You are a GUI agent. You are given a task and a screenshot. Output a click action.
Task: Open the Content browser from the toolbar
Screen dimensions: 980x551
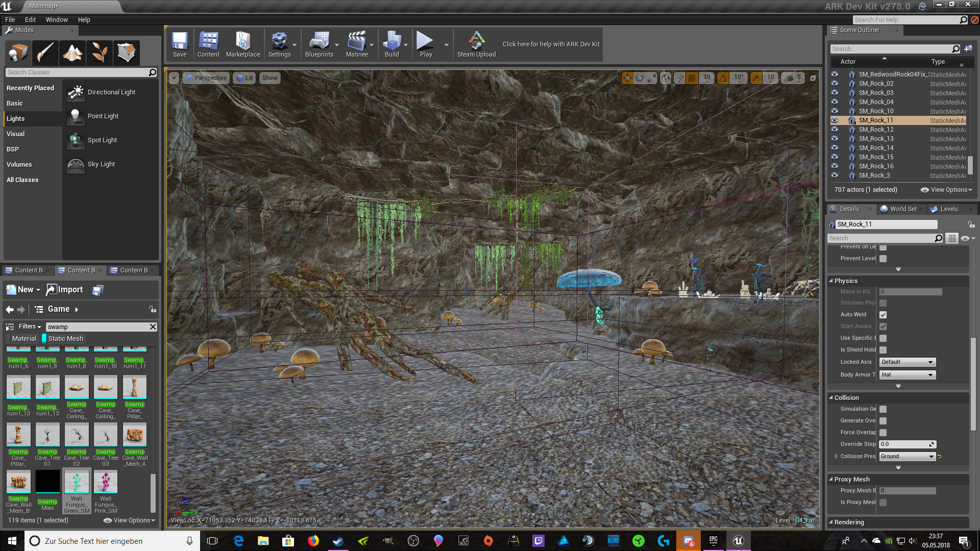(208, 44)
